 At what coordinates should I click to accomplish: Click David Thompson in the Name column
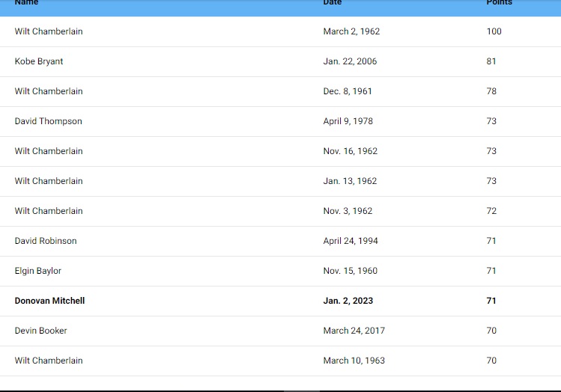[49, 121]
